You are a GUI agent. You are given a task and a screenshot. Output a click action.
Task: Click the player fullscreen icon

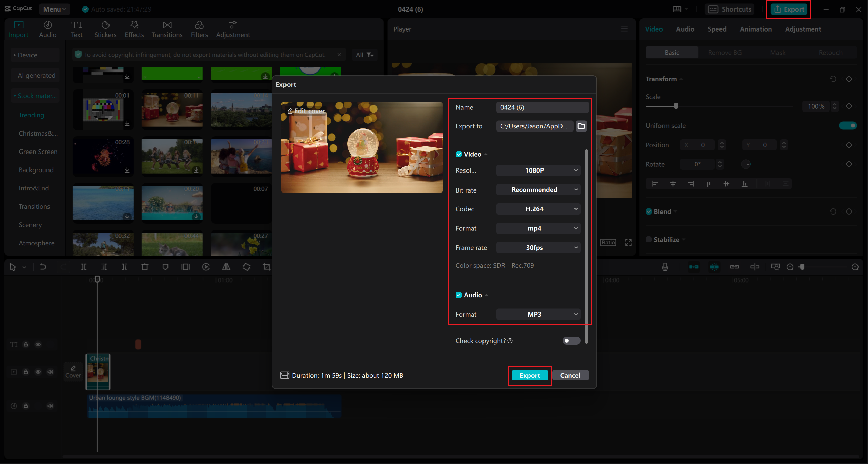click(628, 243)
